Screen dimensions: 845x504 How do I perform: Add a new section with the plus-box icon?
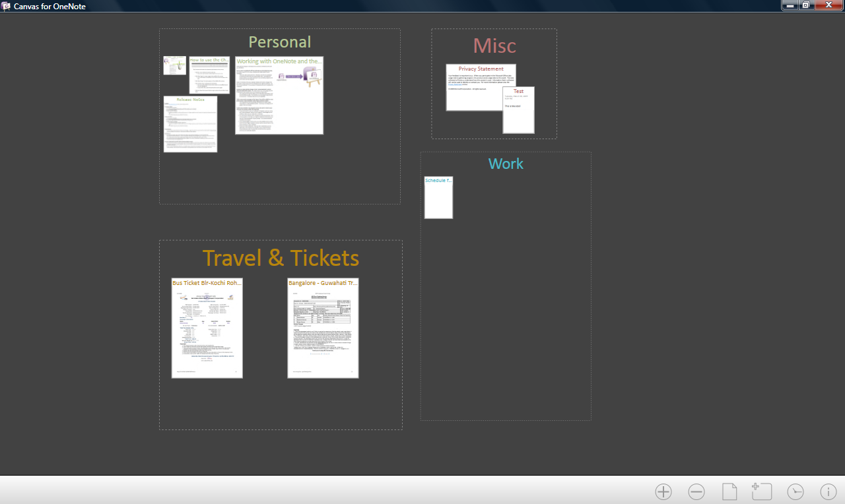pyautogui.click(x=762, y=491)
